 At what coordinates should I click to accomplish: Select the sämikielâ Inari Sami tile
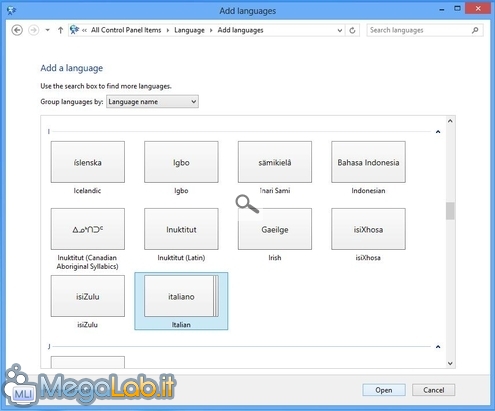click(x=275, y=162)
